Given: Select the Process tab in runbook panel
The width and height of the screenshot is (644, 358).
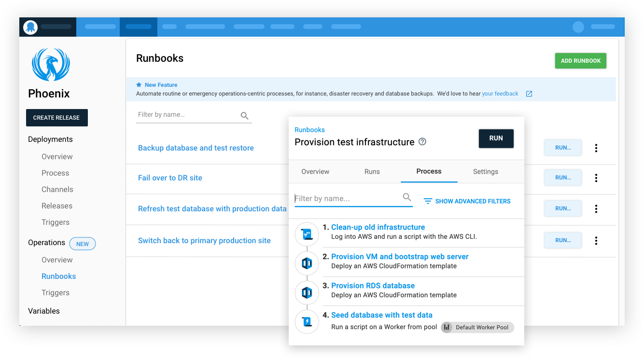Looking at the screenshot, I should [x=429, y=171].
